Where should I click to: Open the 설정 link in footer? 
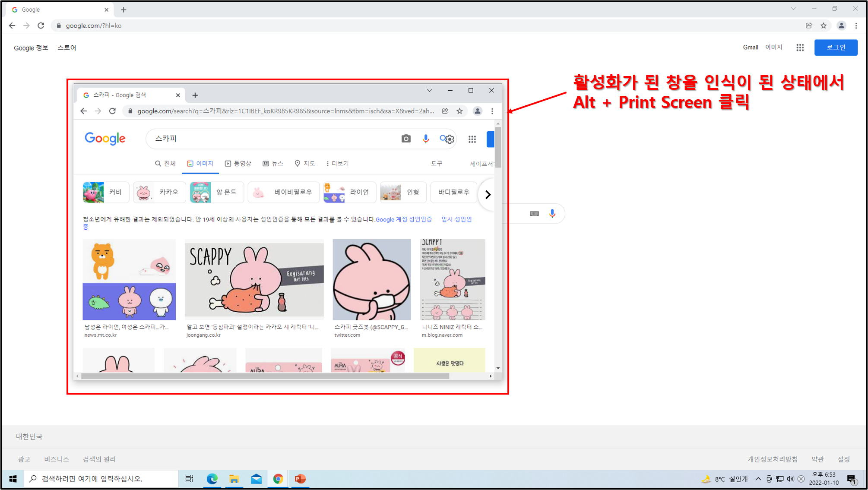pyautogui.click(x=843, y=459)
